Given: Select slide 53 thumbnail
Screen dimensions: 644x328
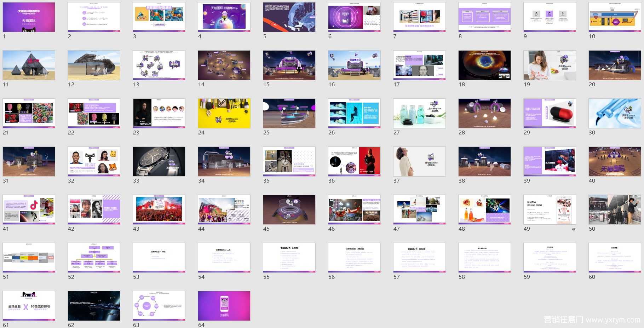Looking at the screenshot, I should pos(159,258).
